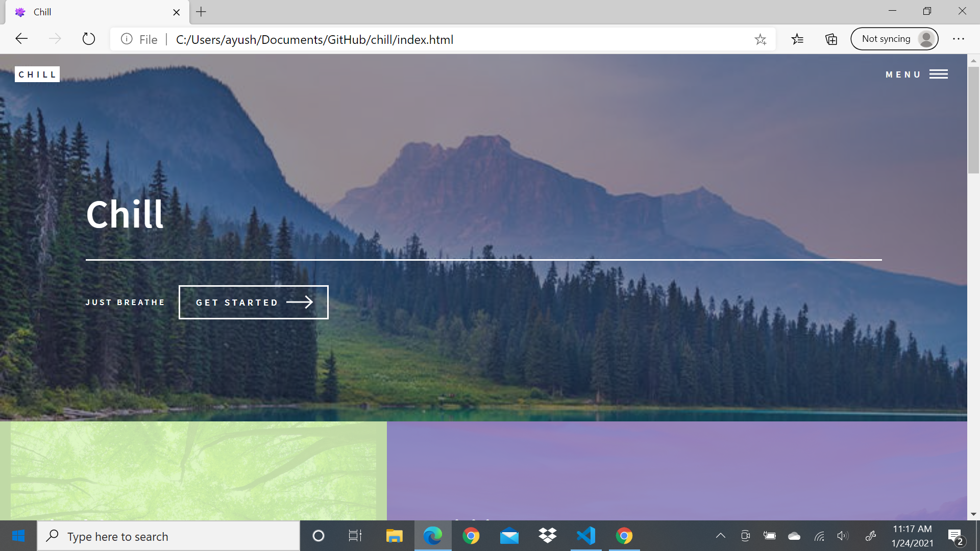This screenshot has height=551, width=980.
Task: Close the Chill tab
Action: pyautogui.click(x=177, y=12)
